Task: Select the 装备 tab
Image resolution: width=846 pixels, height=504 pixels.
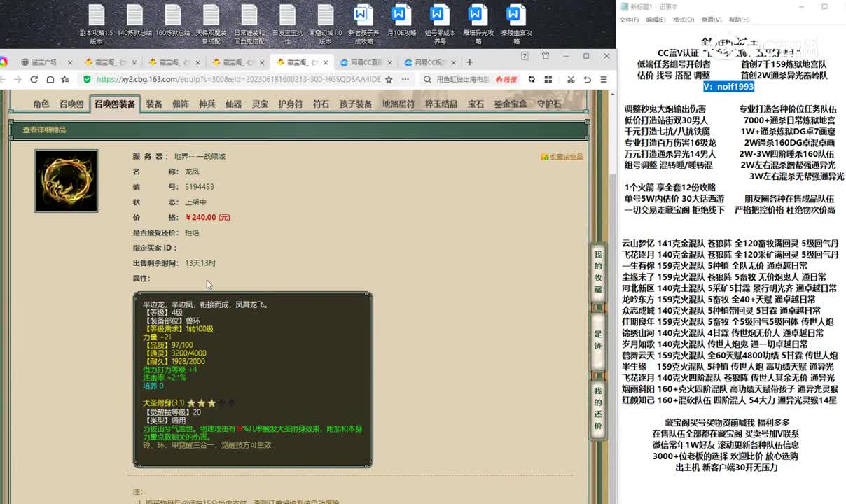Action: tap(154, 104)
